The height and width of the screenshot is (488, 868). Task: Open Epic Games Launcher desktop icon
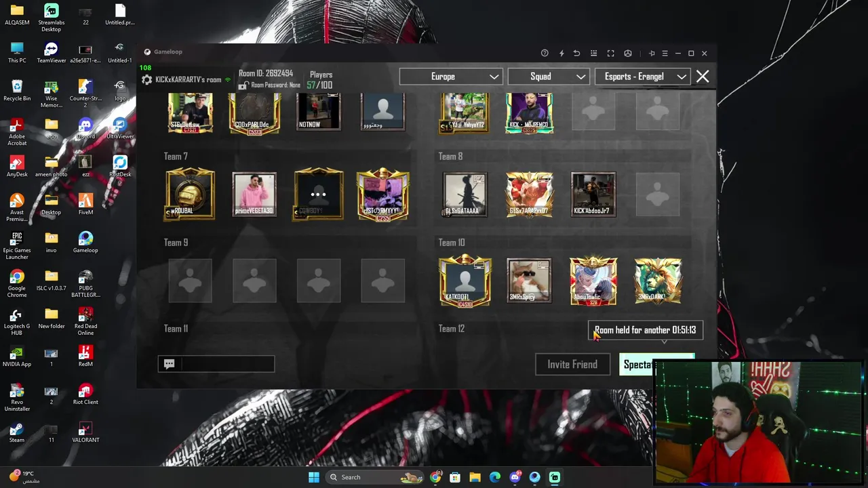pyautogui.click(x=17, y=246)
